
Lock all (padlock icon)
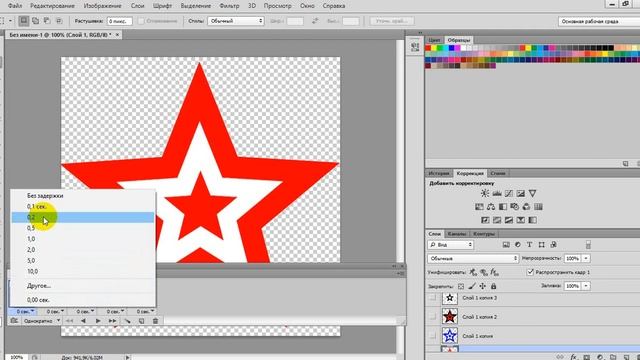coord(493,286)
